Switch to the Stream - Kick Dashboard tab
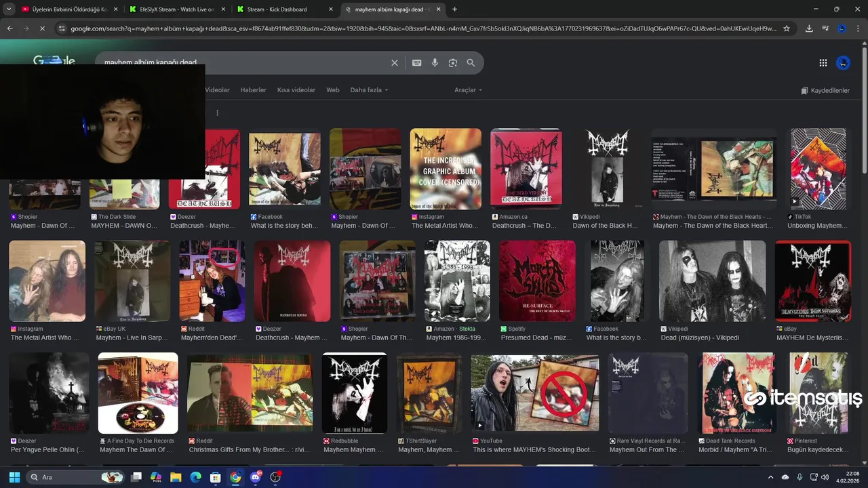This screenshot has width=868, height=488. (283, 9)
